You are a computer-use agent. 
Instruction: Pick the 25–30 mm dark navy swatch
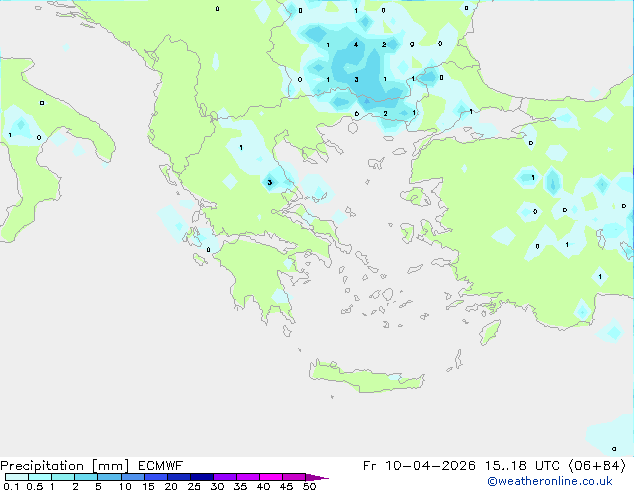(x=202, y=477)
